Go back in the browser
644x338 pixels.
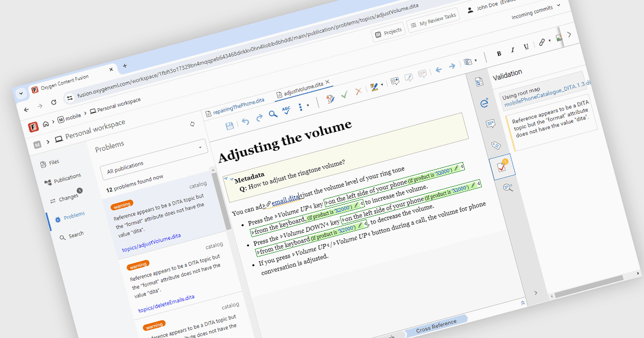click(26, 109)
